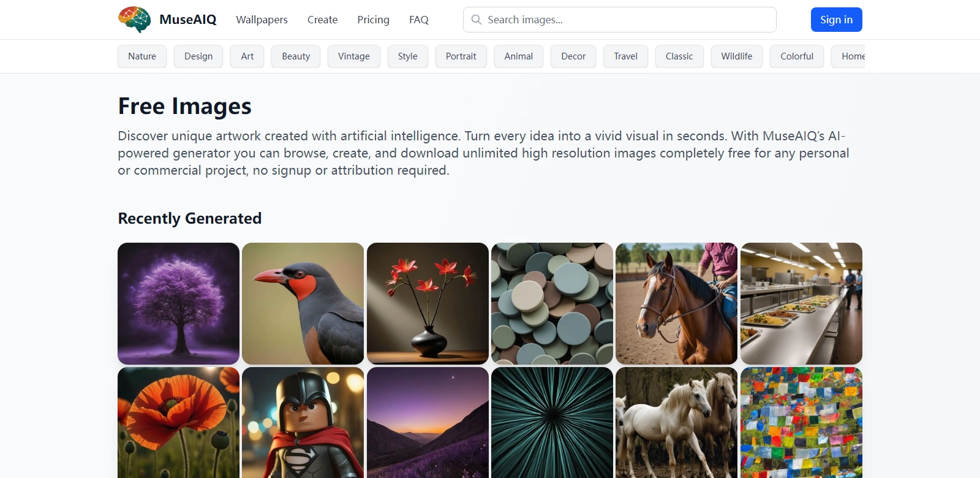Image resolution: width=980 pixels, height=478 pixels.
Task: Click the MuseAIQ brain logo icon
Action: click(135, 20)
